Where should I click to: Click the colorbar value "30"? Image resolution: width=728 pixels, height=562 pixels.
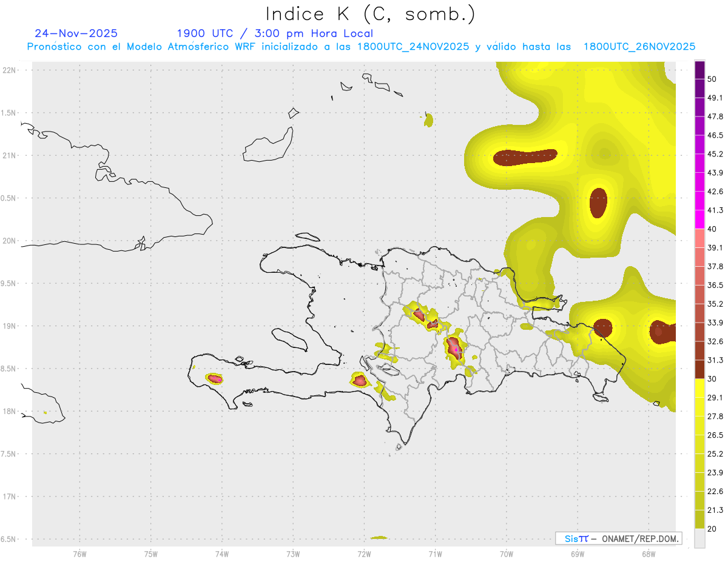pos(712,379)
